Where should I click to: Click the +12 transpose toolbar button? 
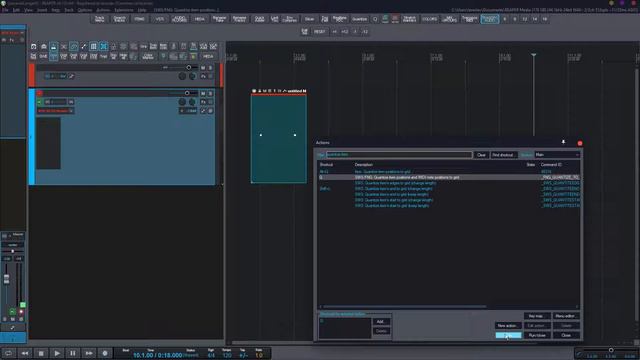point(345,31)
